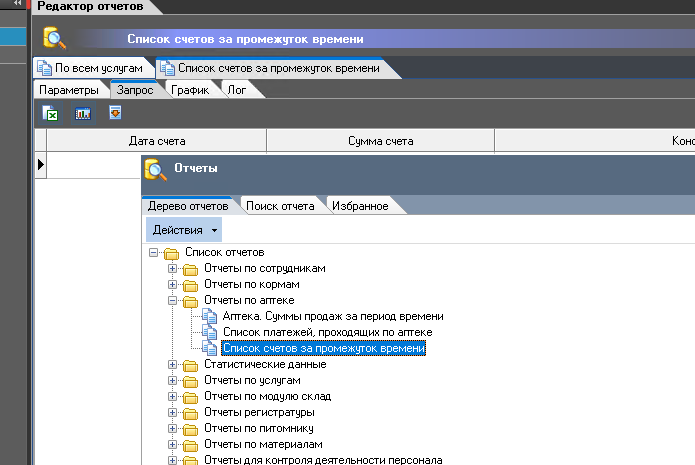Screen dimensions: 695x465
Task: Expand the 'Отчеты по услугам' tree node
Action: point(172,381)
